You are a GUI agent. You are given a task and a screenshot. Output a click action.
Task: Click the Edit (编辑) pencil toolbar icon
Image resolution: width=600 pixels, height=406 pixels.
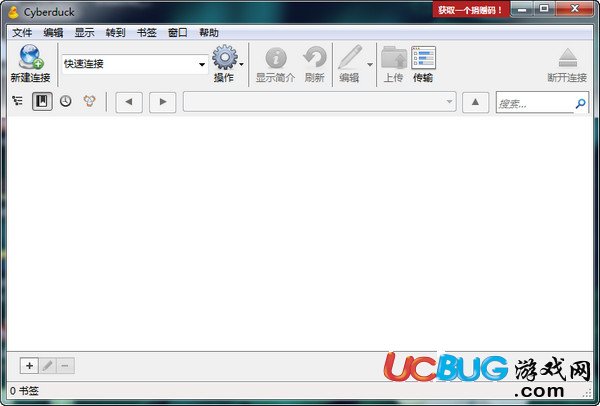click(350, 57)
